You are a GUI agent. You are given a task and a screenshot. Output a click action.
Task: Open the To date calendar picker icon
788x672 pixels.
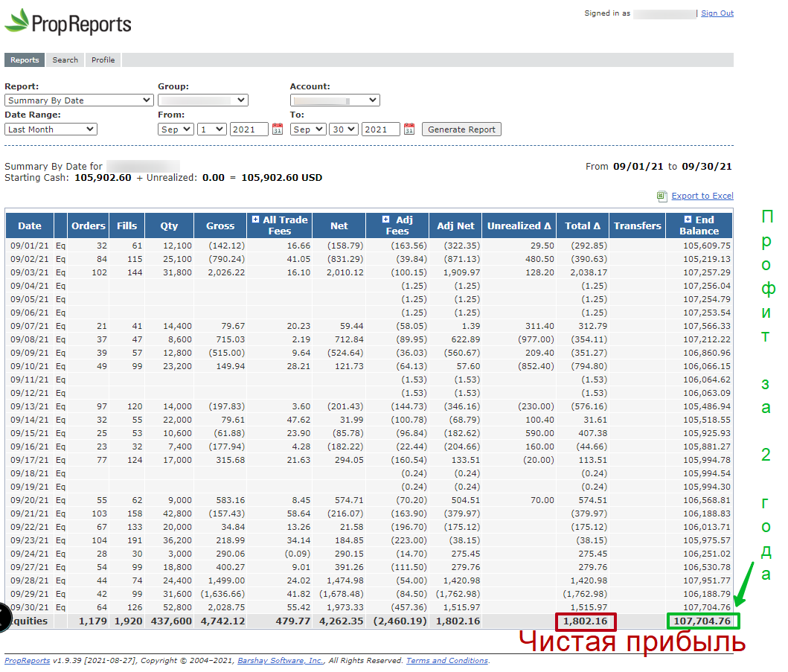[409, 129]
